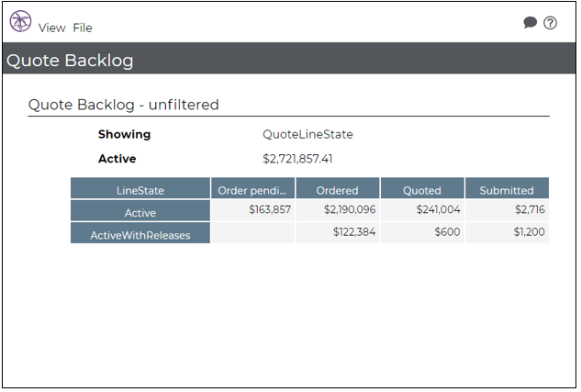The height and width of the screenshot is (392, 581).
Task: Click the $241,004 cell
Action: 422,210
